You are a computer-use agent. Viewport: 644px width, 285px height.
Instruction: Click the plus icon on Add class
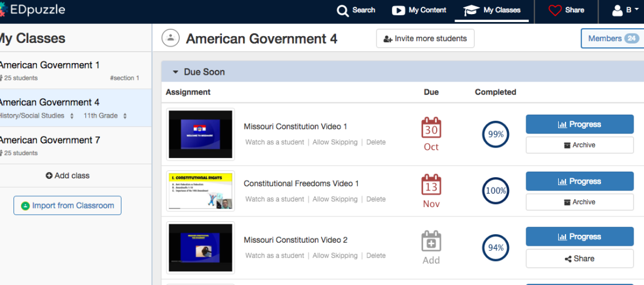pos(49,176)
